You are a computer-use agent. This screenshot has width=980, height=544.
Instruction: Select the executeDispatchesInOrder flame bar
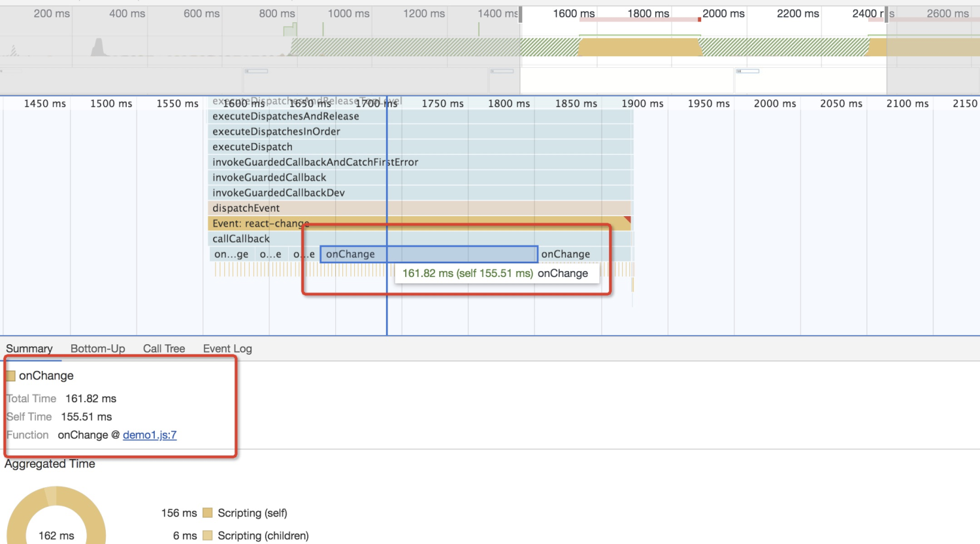click(x=420, y=131)
